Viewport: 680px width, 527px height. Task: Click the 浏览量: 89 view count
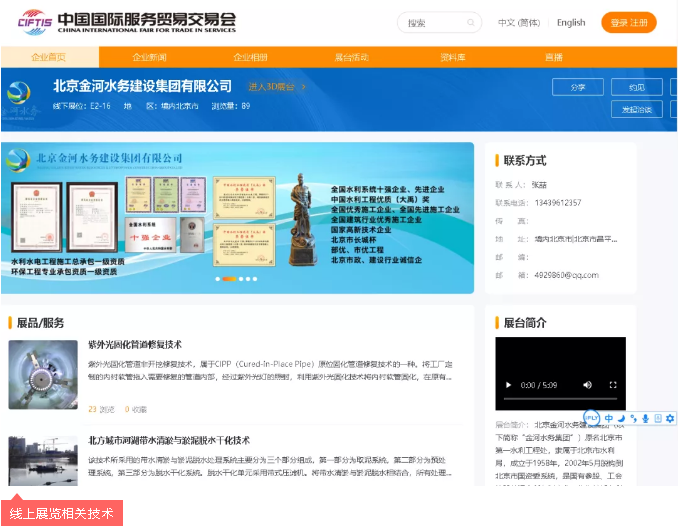[231, 106]
